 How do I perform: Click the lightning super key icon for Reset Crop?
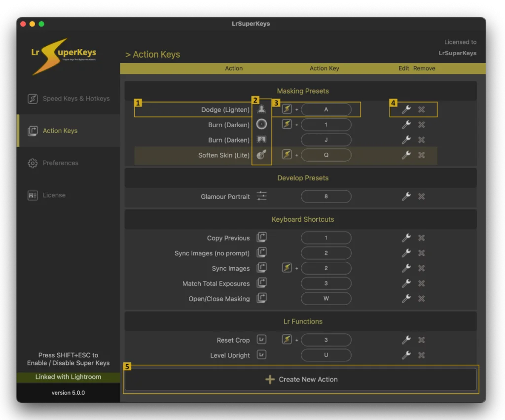click(x=287, y=339)
